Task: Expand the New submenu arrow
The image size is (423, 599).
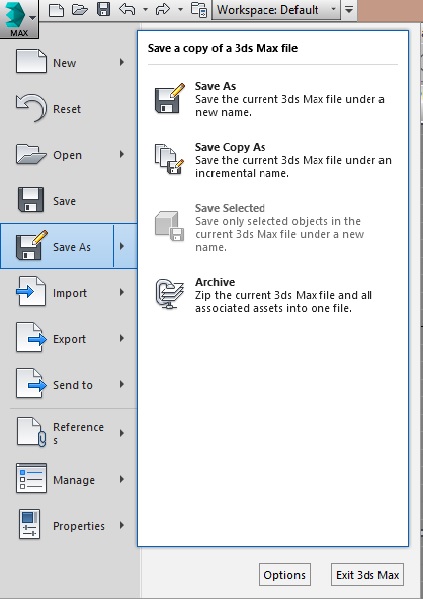Action: coord(122,62)
